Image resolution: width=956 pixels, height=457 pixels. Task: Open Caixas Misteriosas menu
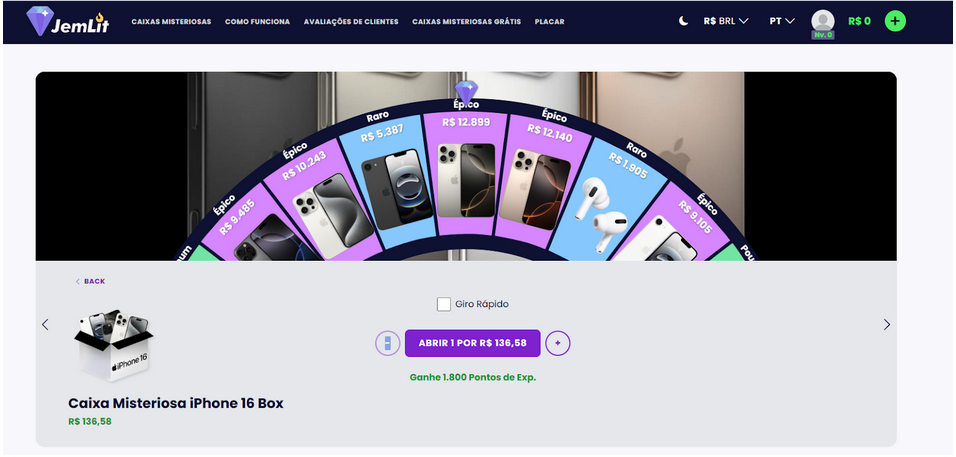pos(171,22)
